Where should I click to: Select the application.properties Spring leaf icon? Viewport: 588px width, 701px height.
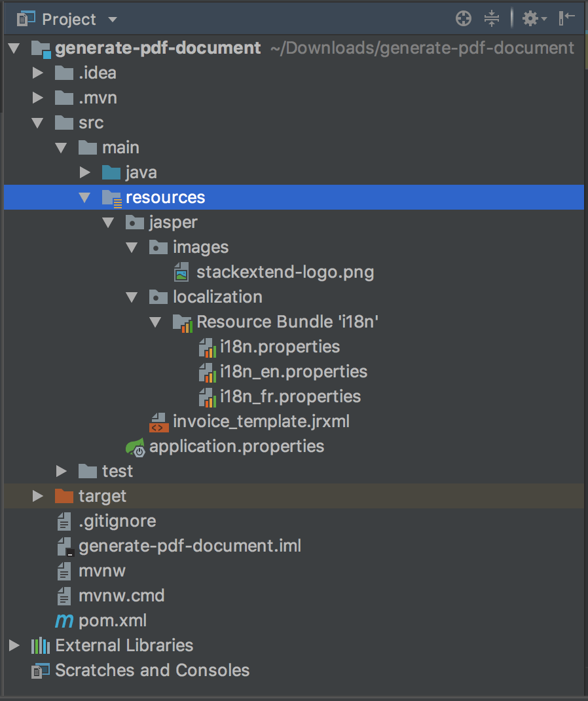coord(134,446)
